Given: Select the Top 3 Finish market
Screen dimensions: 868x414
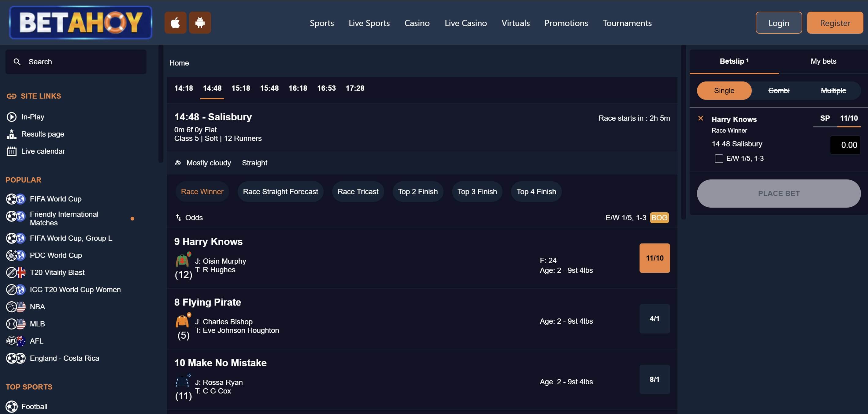Looking at the screenshot, I should [x=477, y=192].
